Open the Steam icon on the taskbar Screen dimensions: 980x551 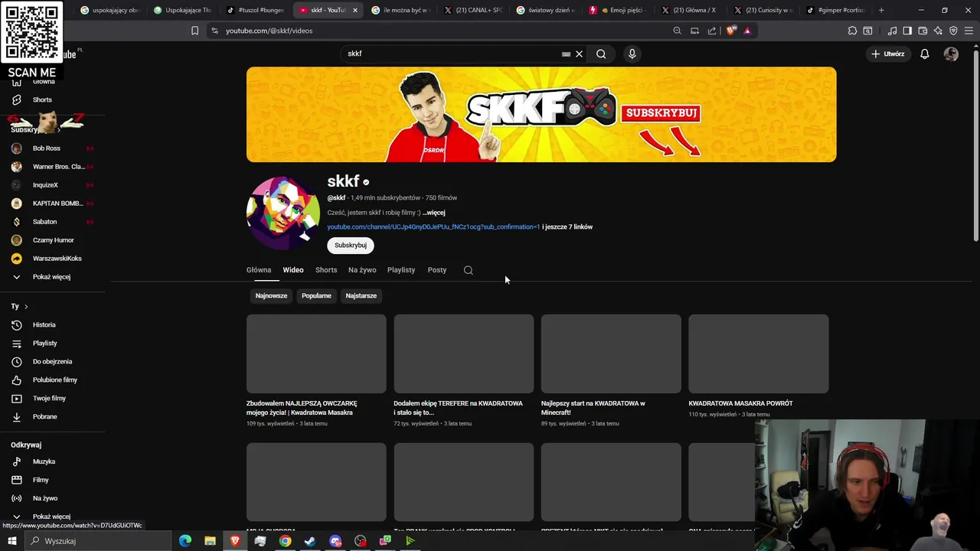coord(310,541)
